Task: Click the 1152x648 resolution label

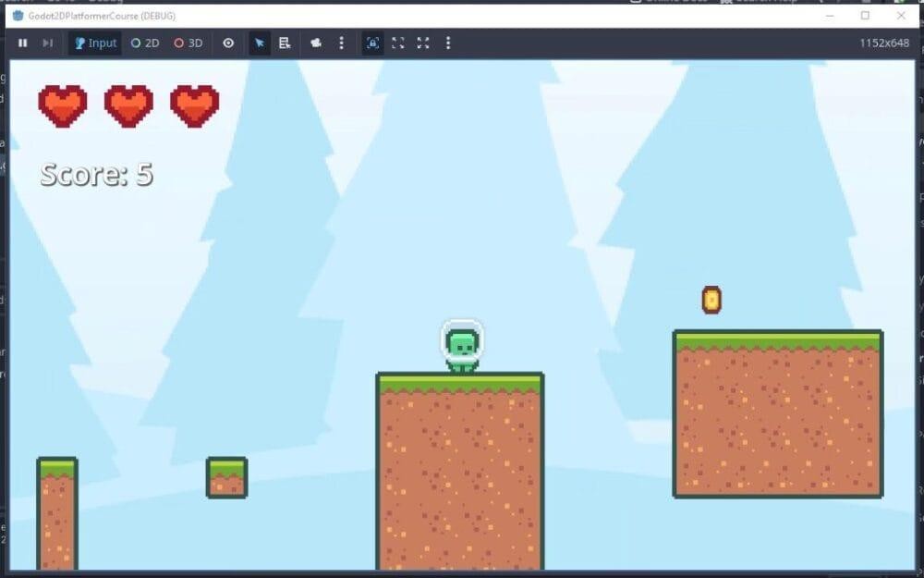Action: coord(884,43)
